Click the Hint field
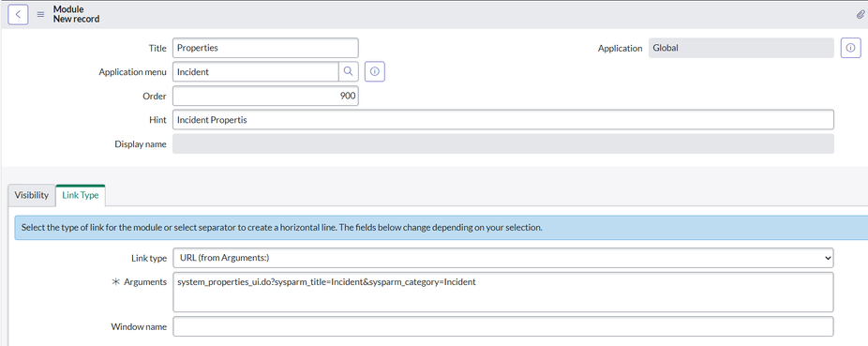This screenshot has width=868, height=346. tap(503, 120)
